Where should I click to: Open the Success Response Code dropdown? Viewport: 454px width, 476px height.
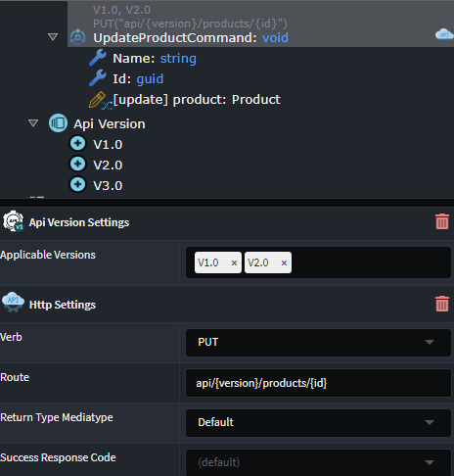pyautogui.click(x=318, y=462)
